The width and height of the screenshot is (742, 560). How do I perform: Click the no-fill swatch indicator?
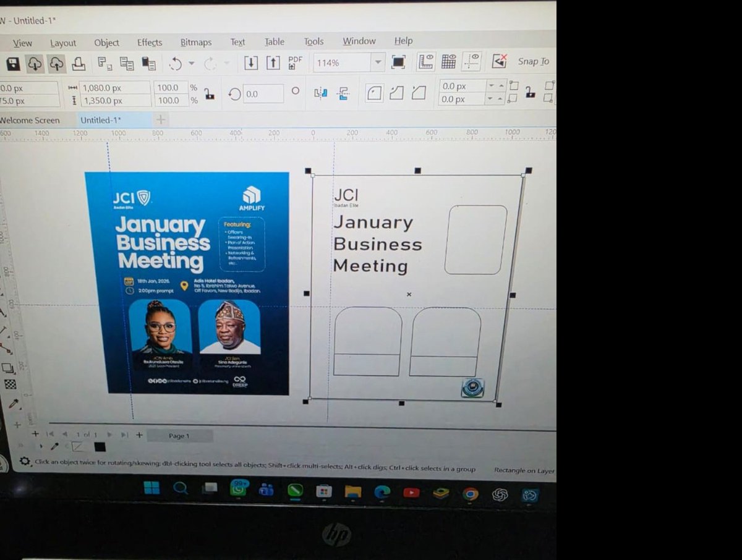point(78,446)
